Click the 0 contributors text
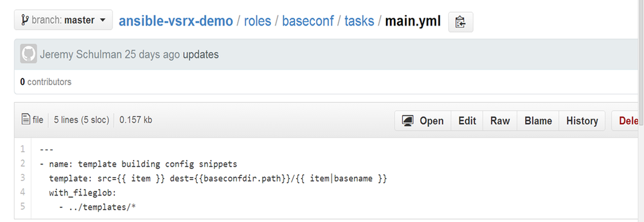 [x=46, y=82]
